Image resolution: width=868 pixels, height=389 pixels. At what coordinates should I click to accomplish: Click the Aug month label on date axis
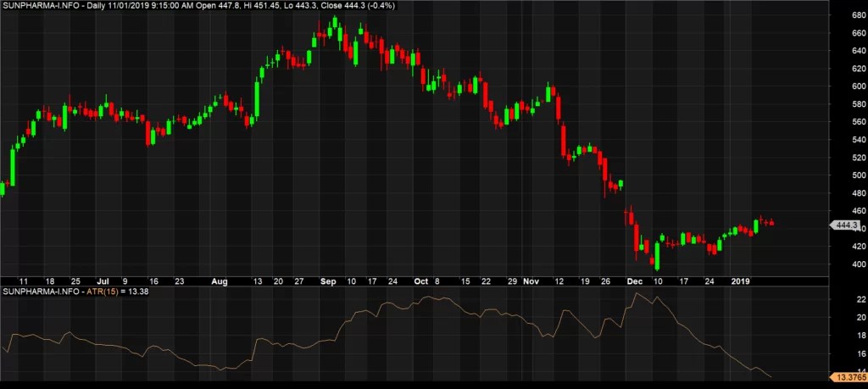pyautogui.click(x=220, y=281)
